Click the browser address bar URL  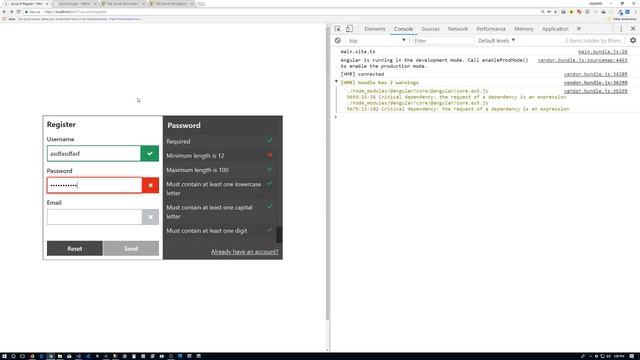[76, 12]
